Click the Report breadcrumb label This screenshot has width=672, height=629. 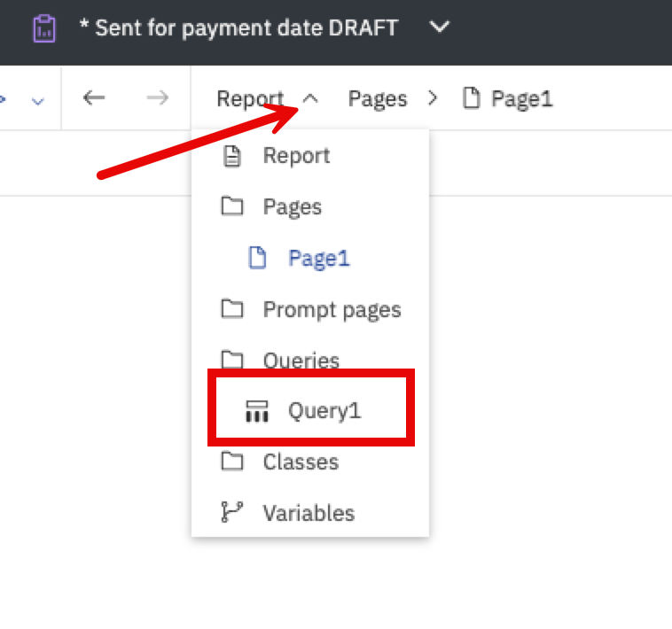(x=250, y=99)
